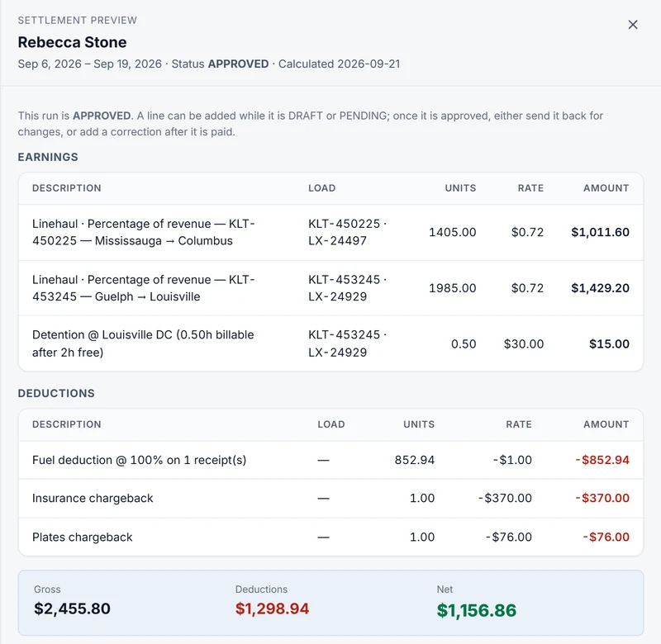Click the Deductions table DESCRIPTION column header
Screen dimensions: 661x644
(67, 424)
